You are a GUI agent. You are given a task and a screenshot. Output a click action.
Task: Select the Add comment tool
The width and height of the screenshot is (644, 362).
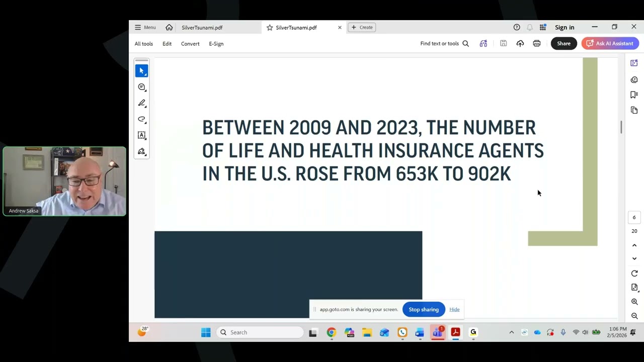tap(141, 87)
